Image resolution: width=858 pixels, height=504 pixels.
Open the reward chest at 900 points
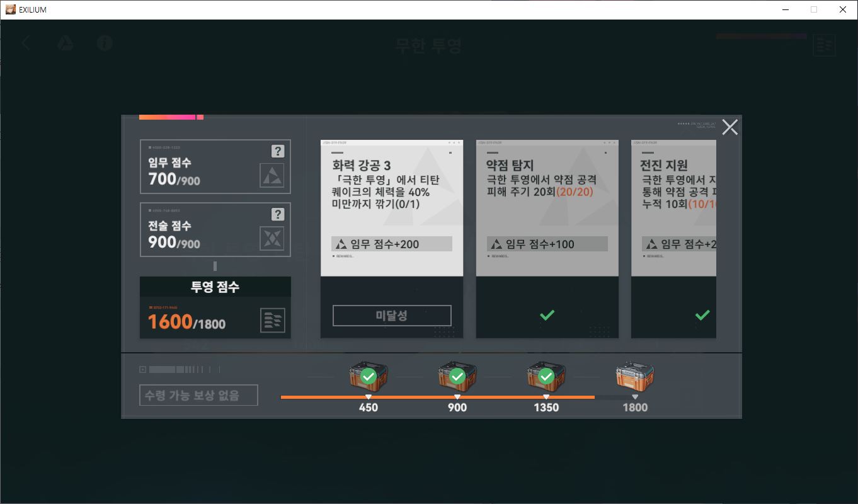[x=457, y=377]
